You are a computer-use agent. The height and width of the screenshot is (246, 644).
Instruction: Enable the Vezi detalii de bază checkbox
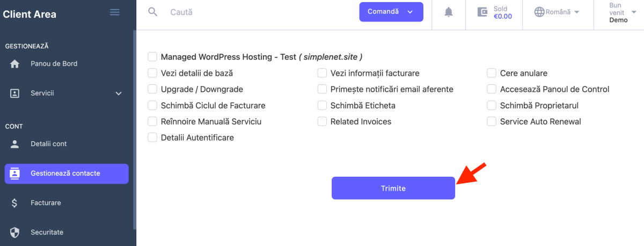pos(152,73)
